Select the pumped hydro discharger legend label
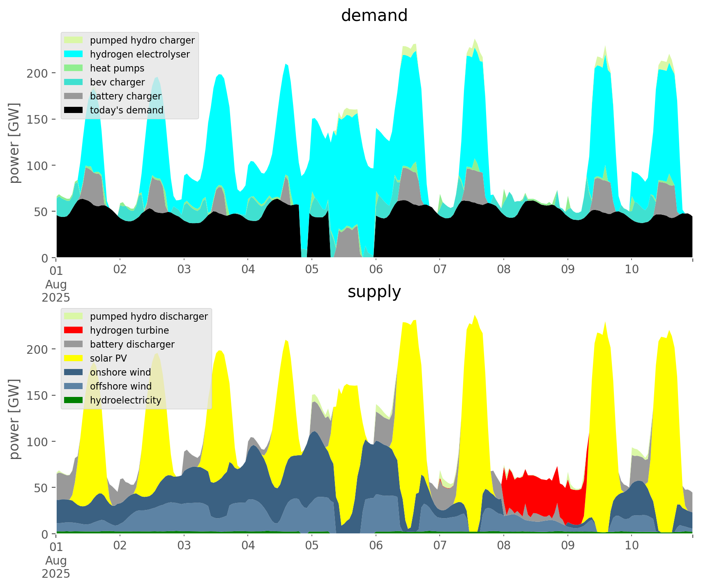This screenshot has height=588, width=701. pyautogui.click(x=149, y=316)
